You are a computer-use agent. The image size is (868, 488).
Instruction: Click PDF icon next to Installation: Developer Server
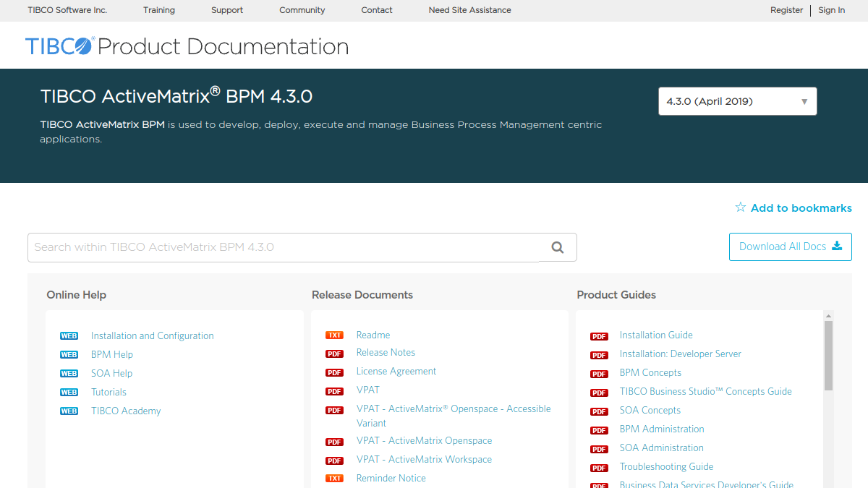[599, 356]
